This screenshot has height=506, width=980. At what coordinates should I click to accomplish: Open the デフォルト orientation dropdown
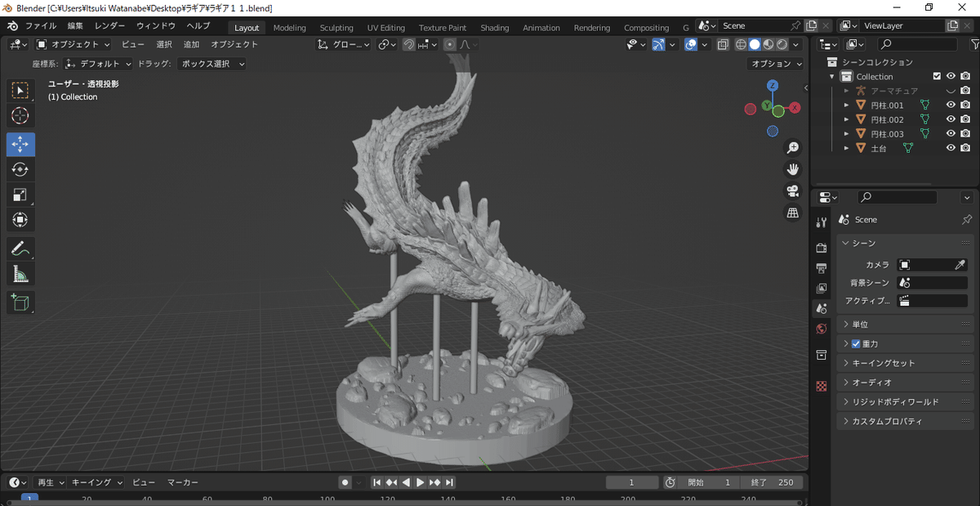coord(98,64)
